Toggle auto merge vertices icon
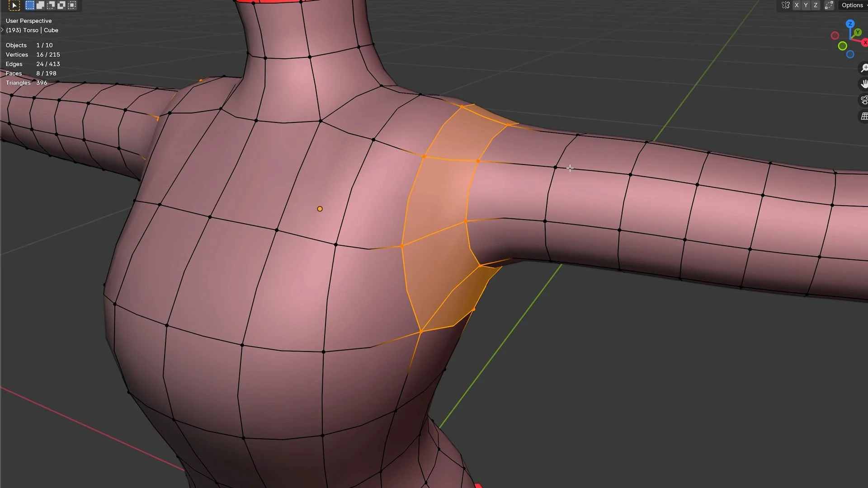The height and width of the screenshot is (488, 868). tap(829, 5)
